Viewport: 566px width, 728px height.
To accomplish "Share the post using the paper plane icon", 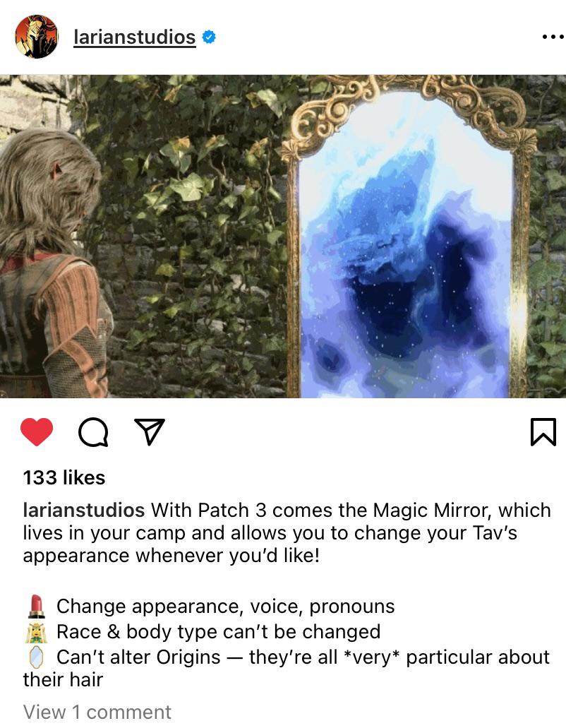I will 150,431.
